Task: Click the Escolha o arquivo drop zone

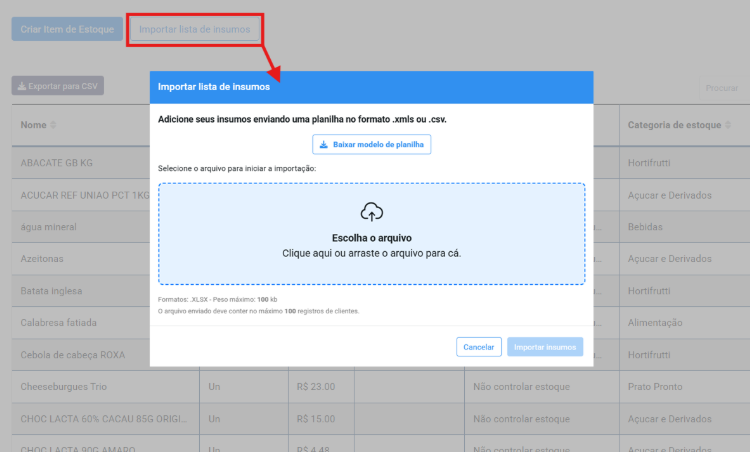Action: point(371,234)
